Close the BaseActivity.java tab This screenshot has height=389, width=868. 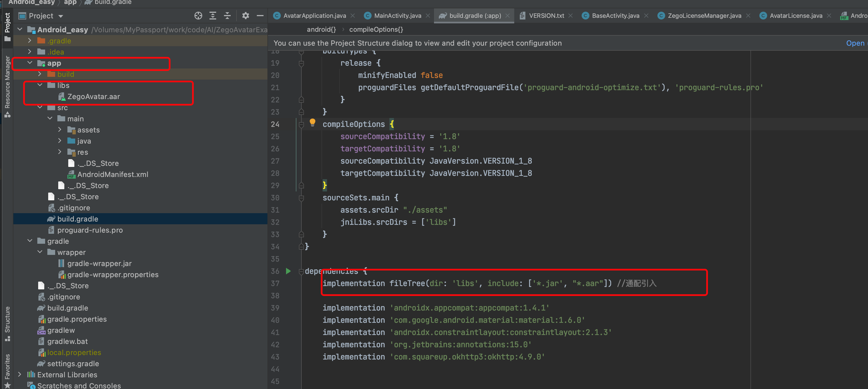646,16
